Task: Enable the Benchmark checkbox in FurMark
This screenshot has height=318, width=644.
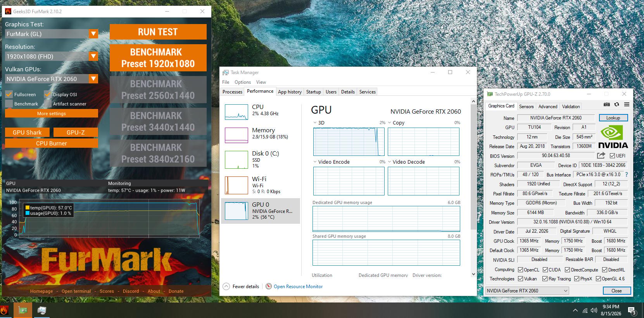Action: click(9, 104)
